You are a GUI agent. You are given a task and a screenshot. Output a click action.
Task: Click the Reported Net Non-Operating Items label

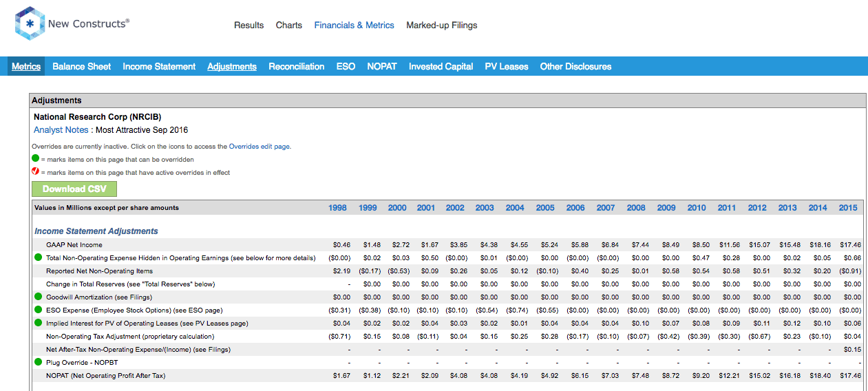point(99,271)
